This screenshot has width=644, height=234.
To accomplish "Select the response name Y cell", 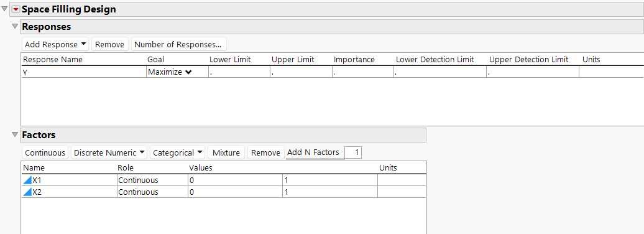I will [x=84, y=72].
